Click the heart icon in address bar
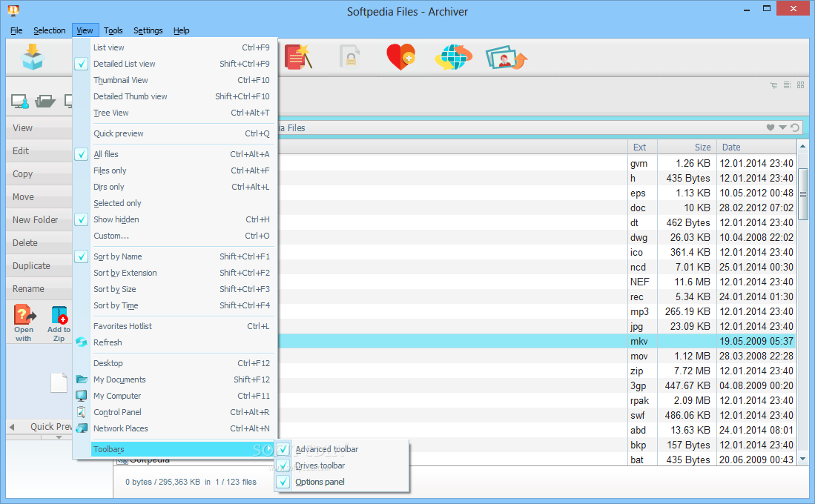This screenshot has height=504, width=815. tap(771, 127)
